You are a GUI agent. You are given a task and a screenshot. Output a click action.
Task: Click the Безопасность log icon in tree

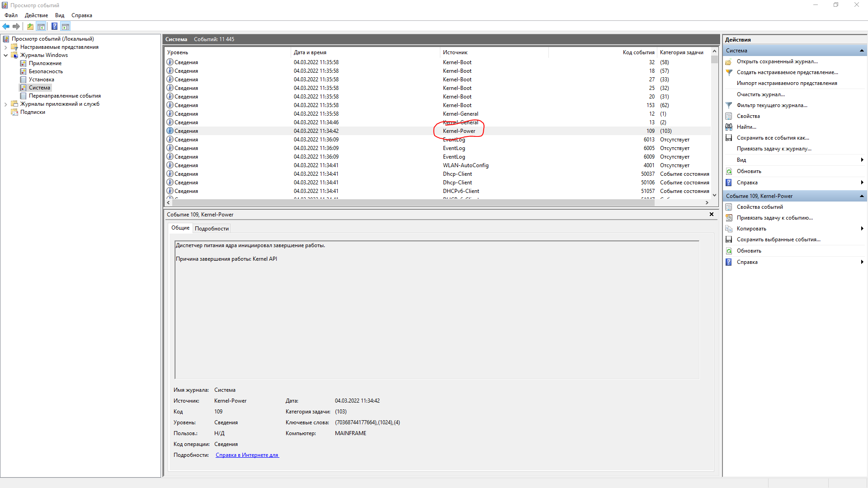[x=24, y=71]
